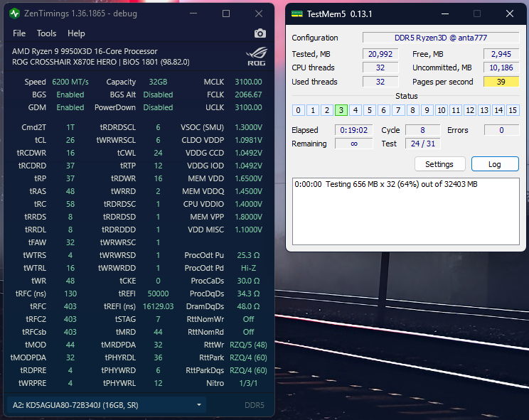Select status thread box 3
The image size is (529, 420).
coord(341,110)
